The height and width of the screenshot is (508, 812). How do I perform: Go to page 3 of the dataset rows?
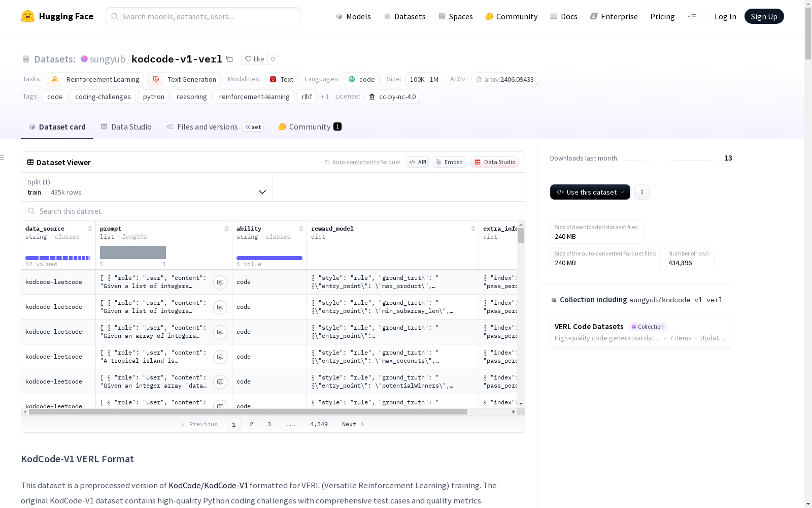[269, 424]
